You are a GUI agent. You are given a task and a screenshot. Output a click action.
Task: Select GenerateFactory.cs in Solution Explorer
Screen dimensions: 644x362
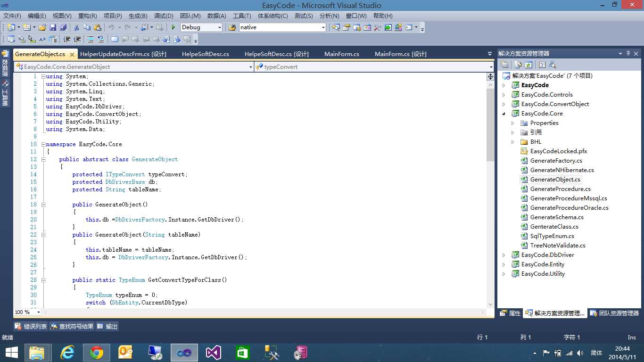556,161
